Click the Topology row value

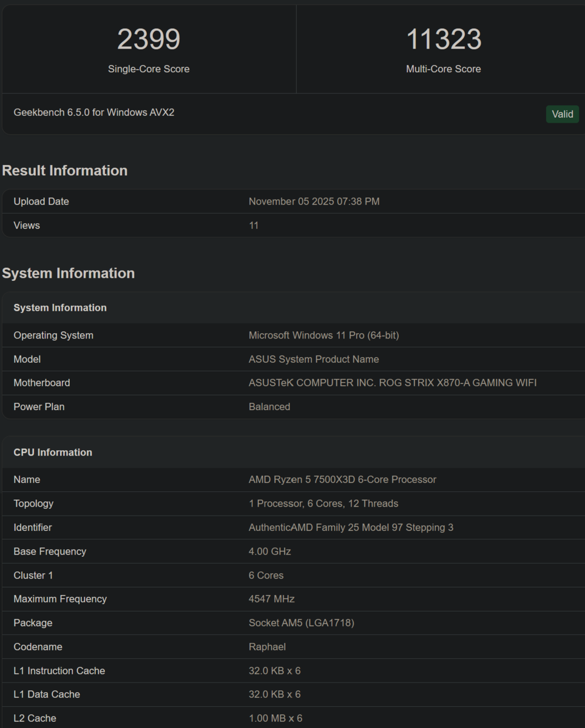point(323,504)
